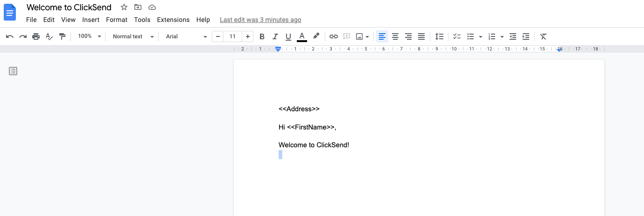Toggle Bold formatting
Viewport: 644px width, 216px height.
pos(262,36)
